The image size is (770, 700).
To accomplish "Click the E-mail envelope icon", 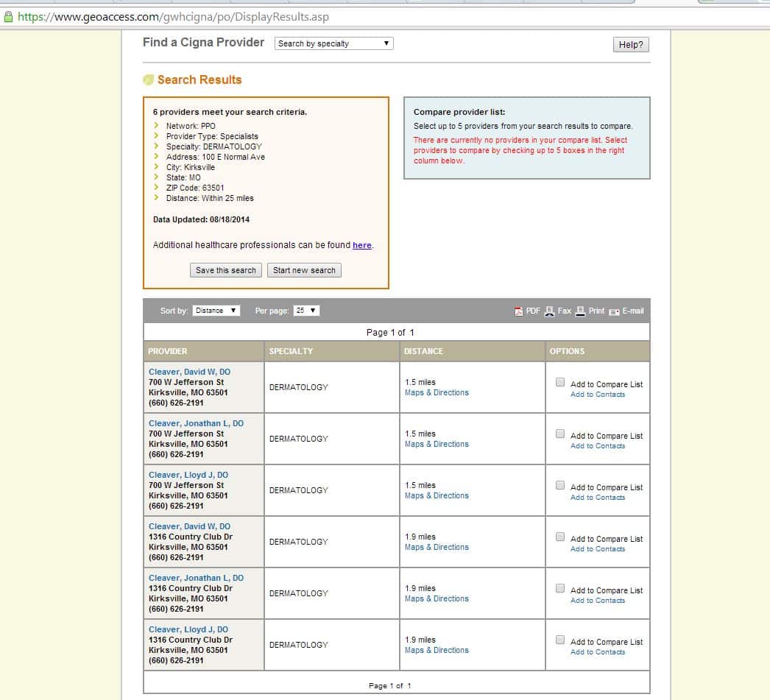I will (x=615, y=311).
